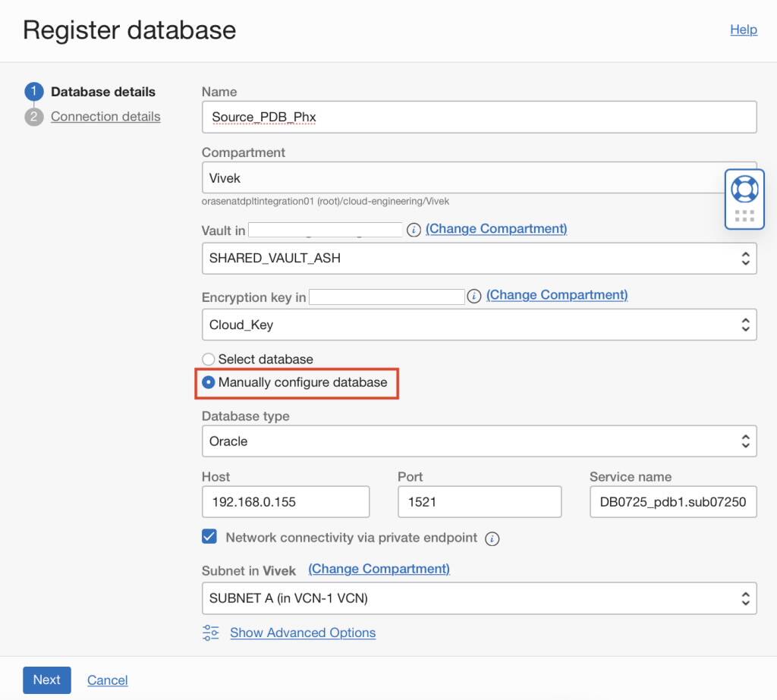Click the info icon beside Encryption key in
Viewport: 777px width, 700px height.
click(x=474, y=297)
